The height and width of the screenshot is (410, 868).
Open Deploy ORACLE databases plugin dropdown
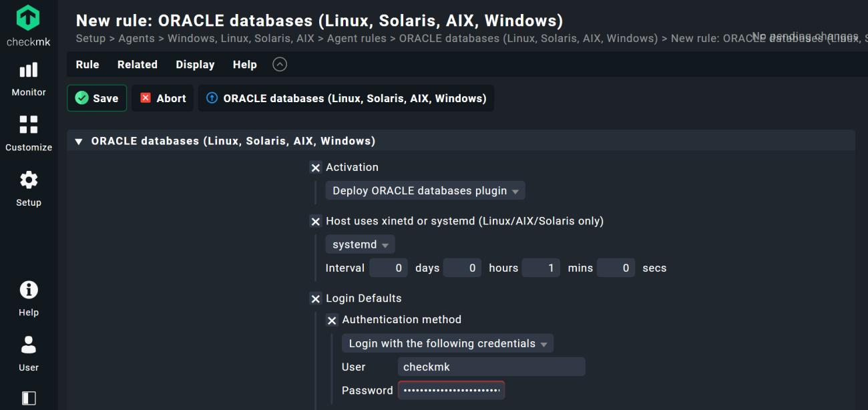425,191
